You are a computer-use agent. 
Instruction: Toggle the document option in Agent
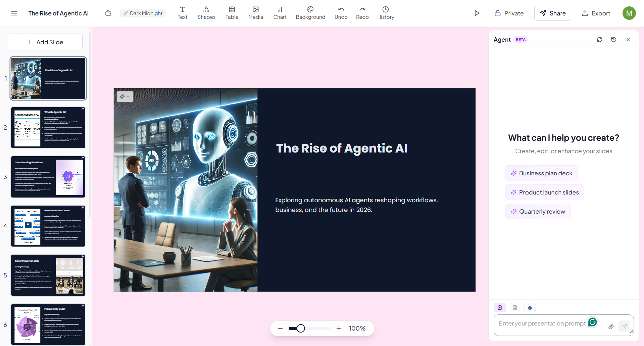(515, 307)
